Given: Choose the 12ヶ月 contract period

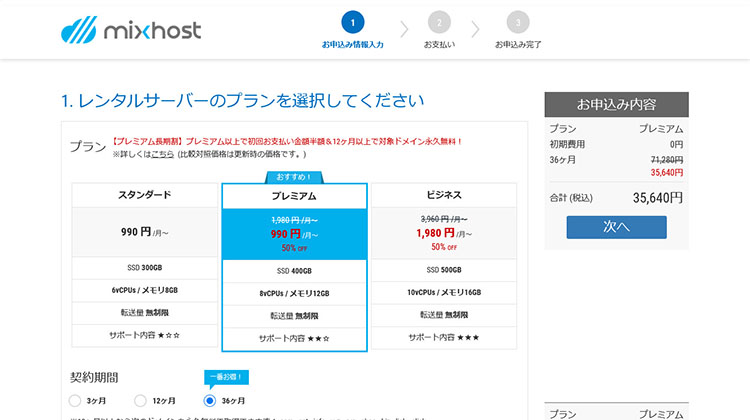Looking at the screenshot, I should click(x=140, y=400).
